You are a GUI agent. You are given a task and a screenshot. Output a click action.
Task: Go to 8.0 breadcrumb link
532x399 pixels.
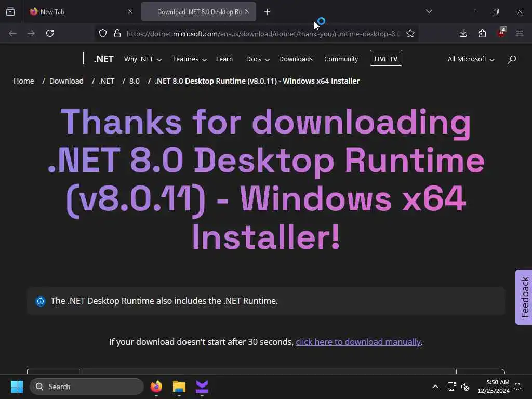click(x=135, y=81)
